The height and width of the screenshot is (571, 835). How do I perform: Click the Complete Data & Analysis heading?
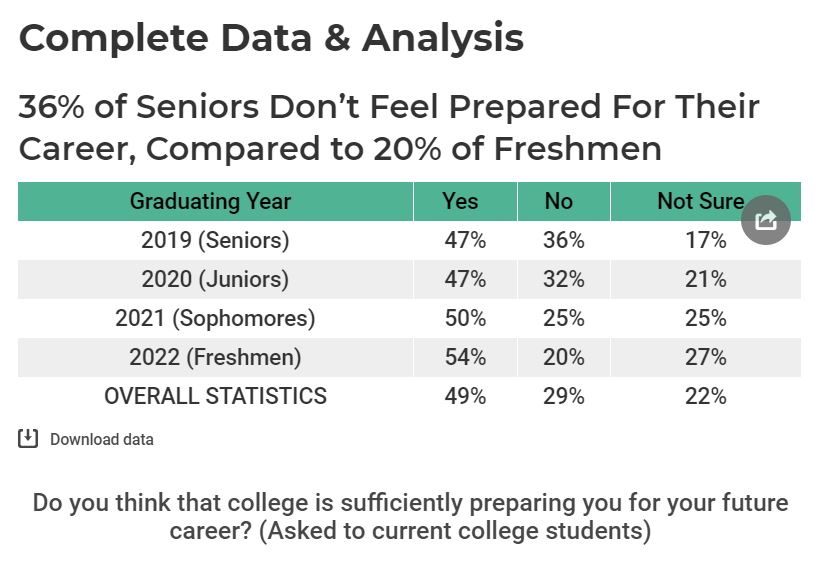271,38
